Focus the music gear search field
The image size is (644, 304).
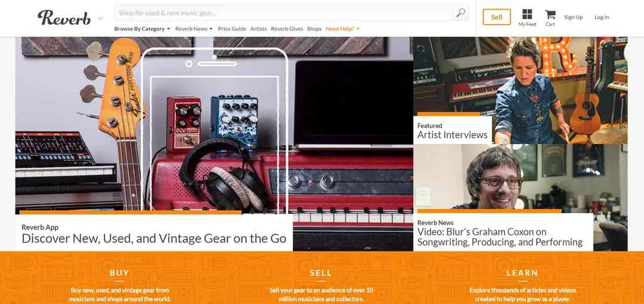pos(283,13)
